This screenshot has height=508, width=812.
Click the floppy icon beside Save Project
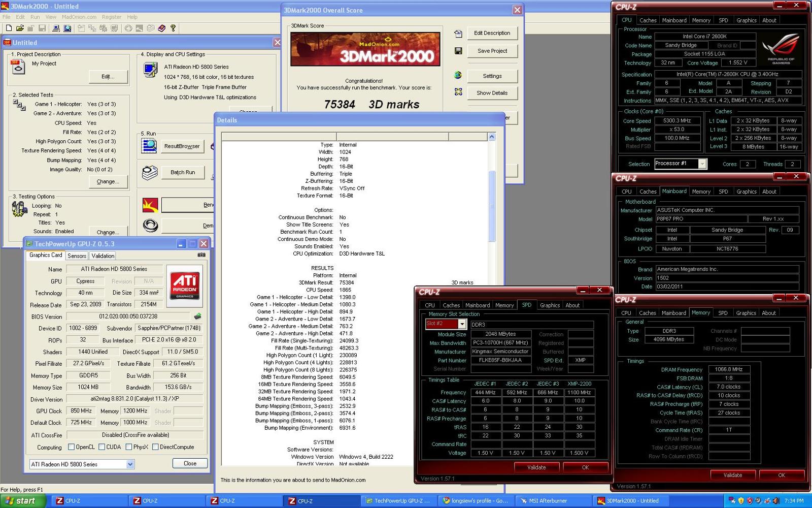pos(458,51)
